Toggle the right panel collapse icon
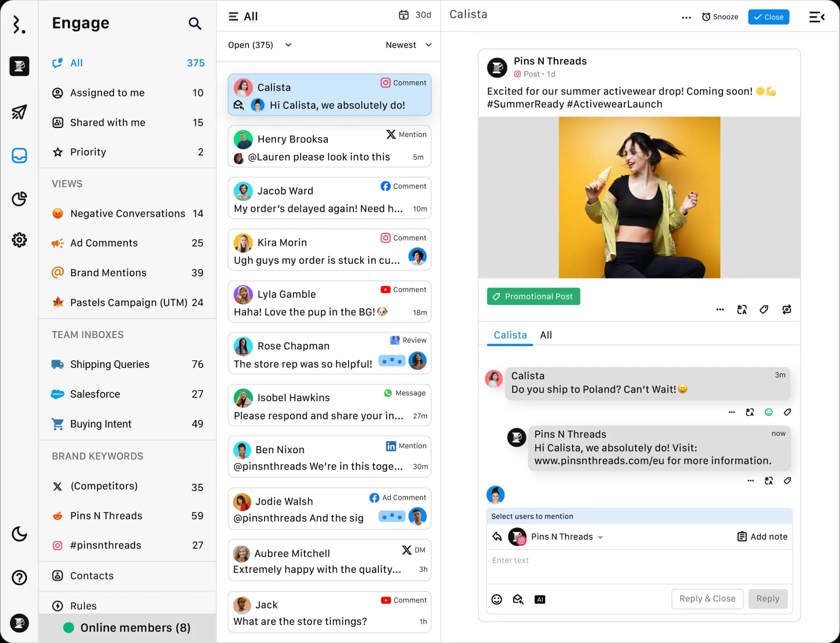This screenshot has height=643, width=840. pos(816,17)
